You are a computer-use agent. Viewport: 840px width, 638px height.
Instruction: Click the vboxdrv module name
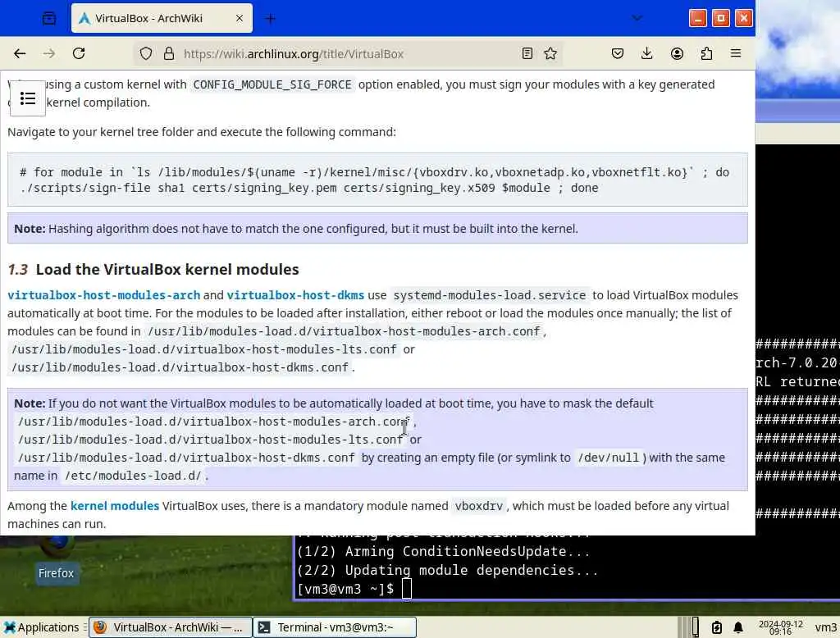point(478,506)
